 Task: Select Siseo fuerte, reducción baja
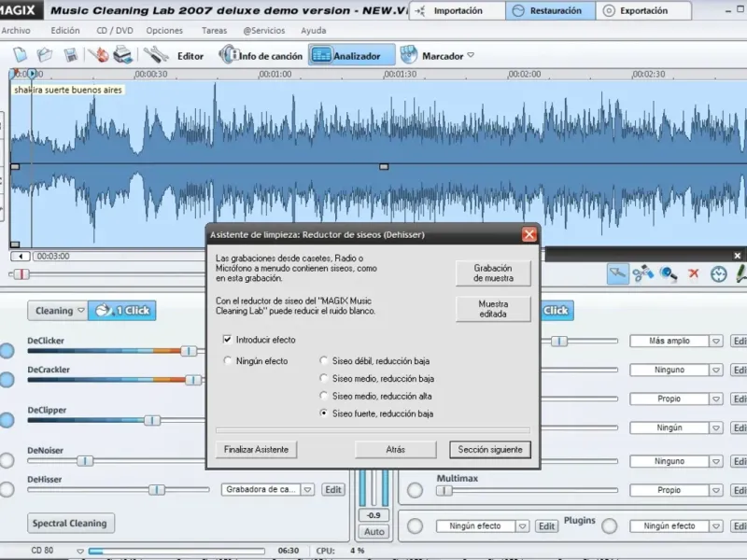pos(324,413)
